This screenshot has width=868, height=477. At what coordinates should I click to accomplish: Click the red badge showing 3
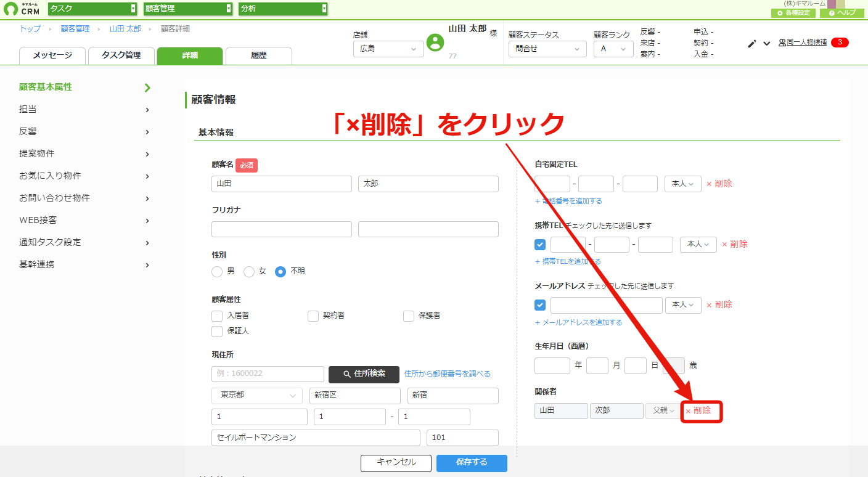point(840,43)
